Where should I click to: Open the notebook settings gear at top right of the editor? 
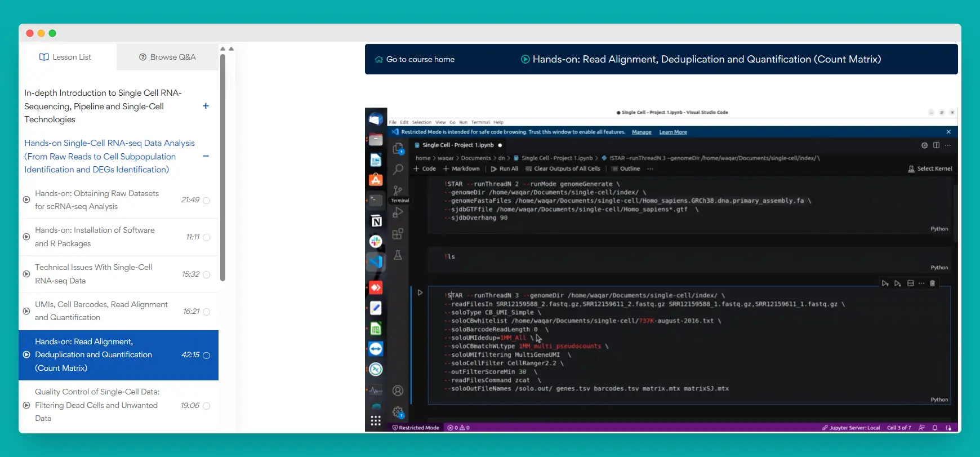[x=924, y=145]
